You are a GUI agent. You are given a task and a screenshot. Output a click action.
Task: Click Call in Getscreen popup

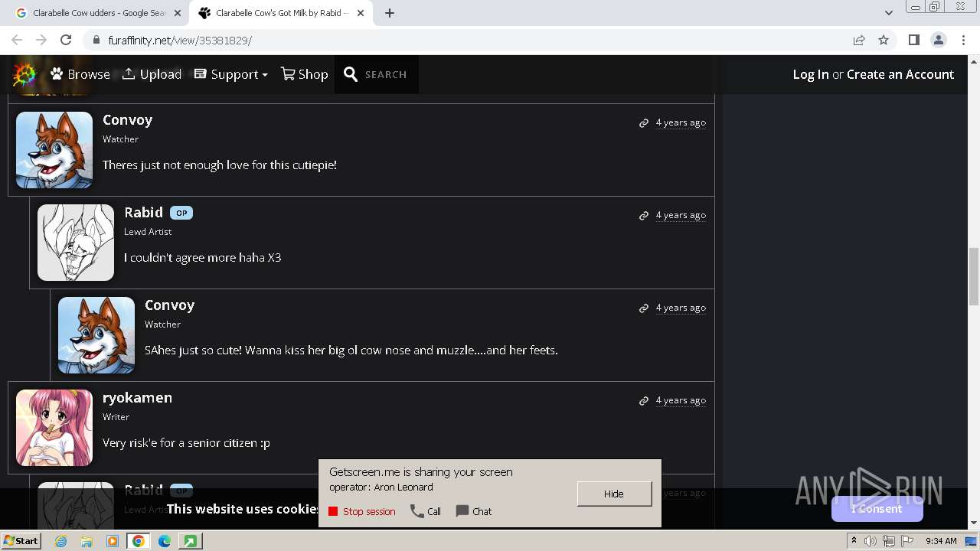(x=426, y=511)
